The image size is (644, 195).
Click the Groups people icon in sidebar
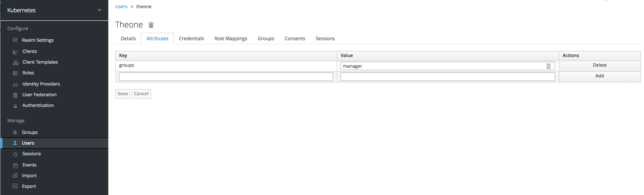pyautogui.click(x=15, y=132)
